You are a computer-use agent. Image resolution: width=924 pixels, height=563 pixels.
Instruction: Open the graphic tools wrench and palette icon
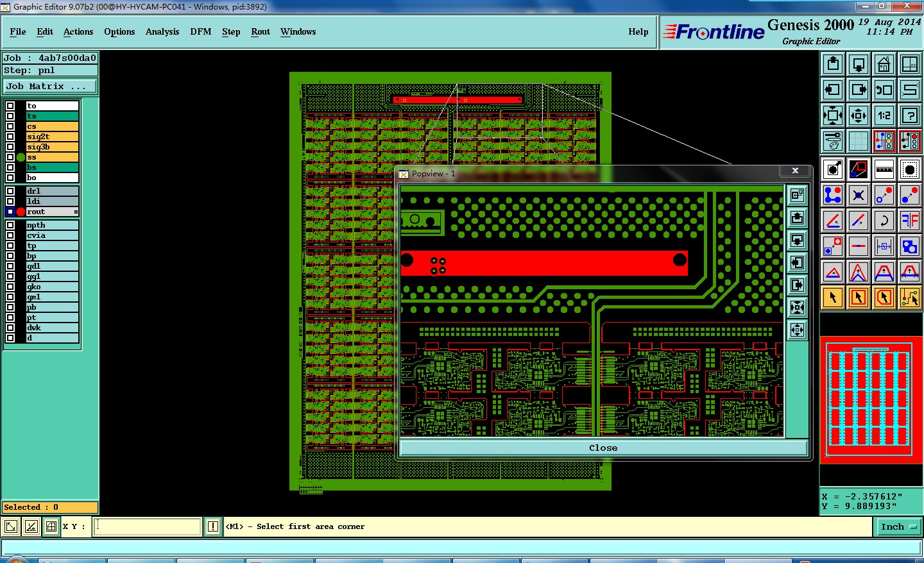[x=833, y=140]
